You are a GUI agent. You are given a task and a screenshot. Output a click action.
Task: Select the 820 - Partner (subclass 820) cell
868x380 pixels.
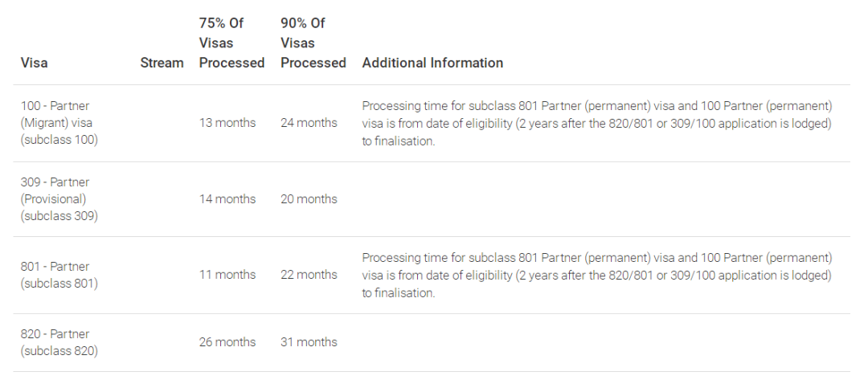(x=59, y=342)
